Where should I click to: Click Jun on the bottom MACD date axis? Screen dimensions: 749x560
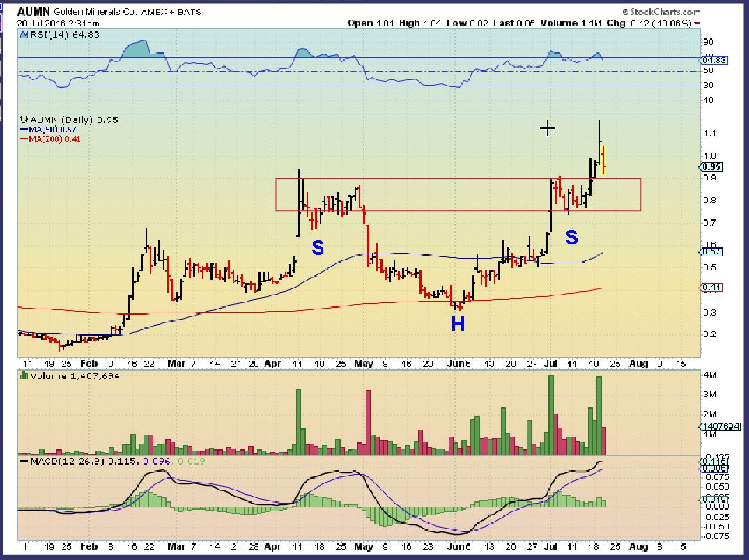click(456, 546)
